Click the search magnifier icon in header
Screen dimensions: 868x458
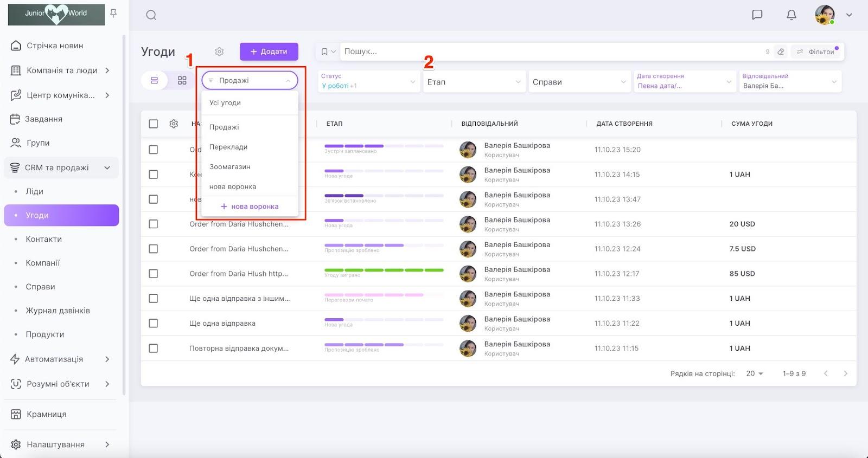(151, 15)
